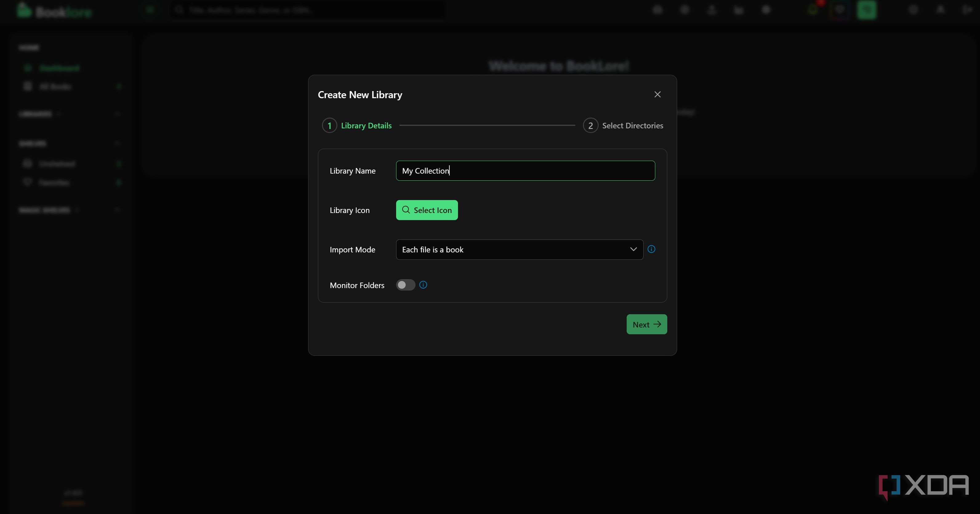Switch to Select Directories step
Image resolution: width=980 pixels, height=514 pixels.
(x=633, y=126)
